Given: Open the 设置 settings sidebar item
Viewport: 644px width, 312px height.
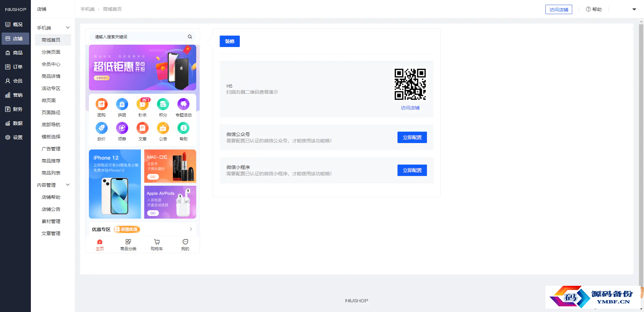Looking at the screenshot, I should pos(15,137).
